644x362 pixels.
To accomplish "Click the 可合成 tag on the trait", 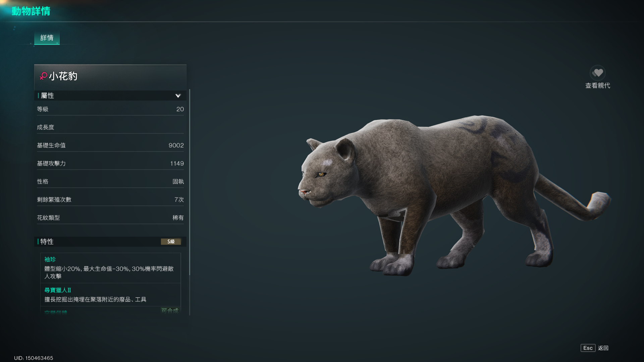I will (x=170, y=310).
